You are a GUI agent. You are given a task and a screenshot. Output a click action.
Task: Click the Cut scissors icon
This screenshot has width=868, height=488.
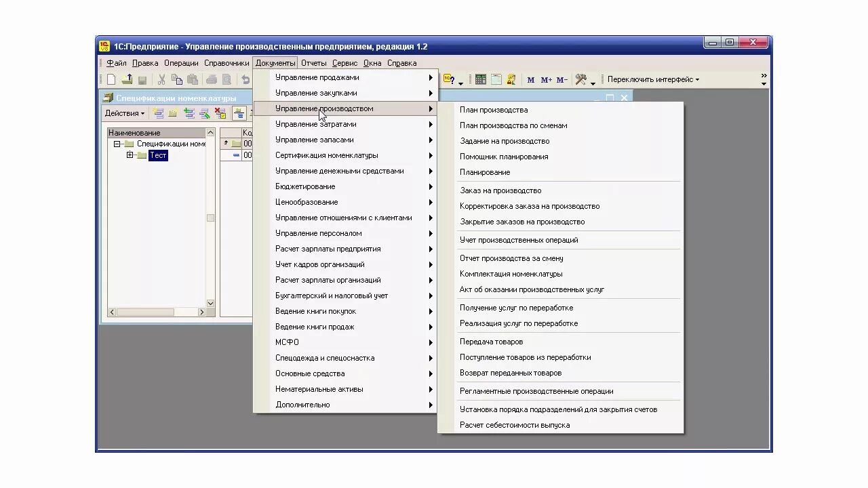pyautogui.click(x=161, y=79)
